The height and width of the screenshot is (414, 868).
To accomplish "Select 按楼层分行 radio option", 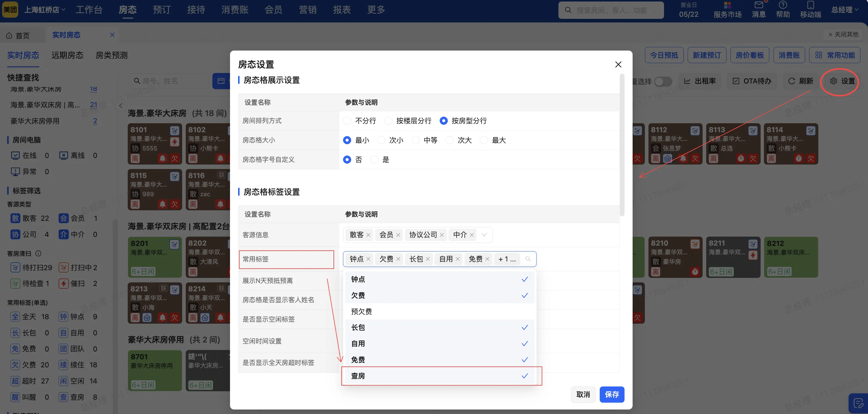I will [x=388, y=121].
